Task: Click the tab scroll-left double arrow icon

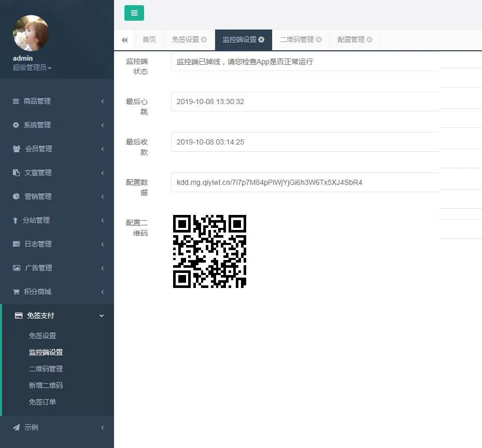Action: pyautogui.click(x=124, y=40)
